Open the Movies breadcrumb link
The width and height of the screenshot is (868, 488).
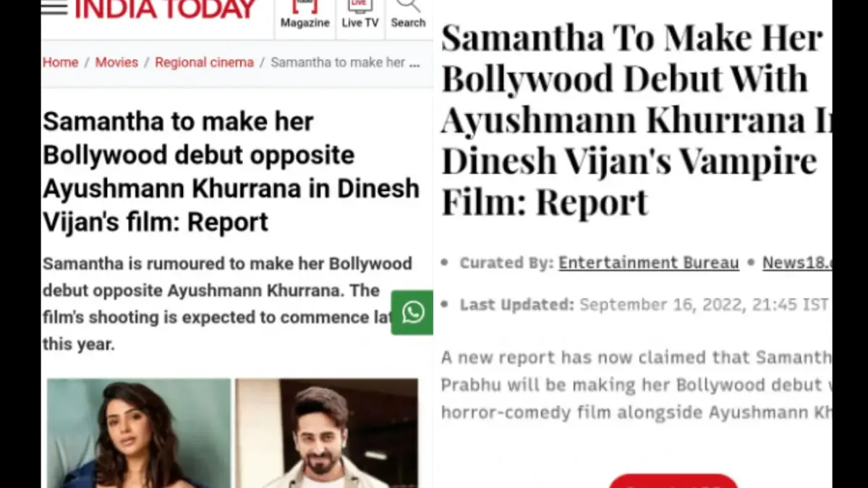(x=116, y=62)
